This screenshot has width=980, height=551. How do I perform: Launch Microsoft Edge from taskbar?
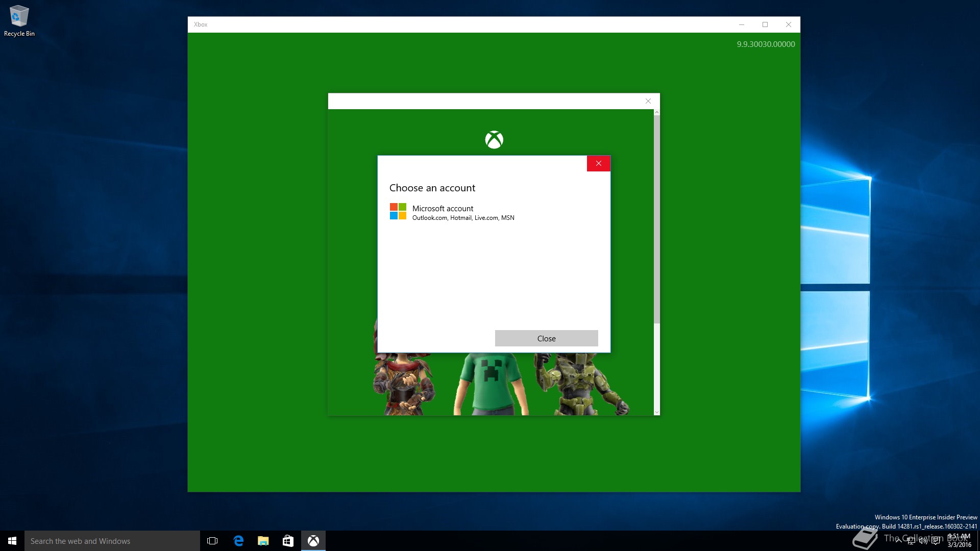[238, 541]
